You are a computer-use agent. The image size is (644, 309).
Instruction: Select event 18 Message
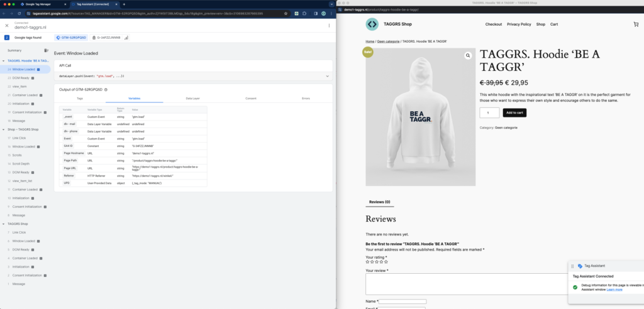[25, 121]
